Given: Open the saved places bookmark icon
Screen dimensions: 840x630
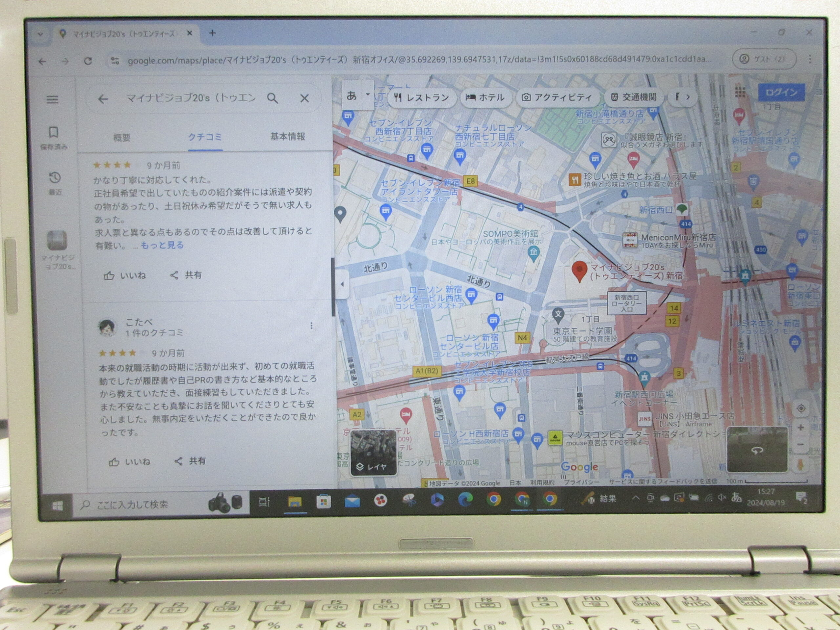Looking at the screenshot, I should tap(53, 133).
